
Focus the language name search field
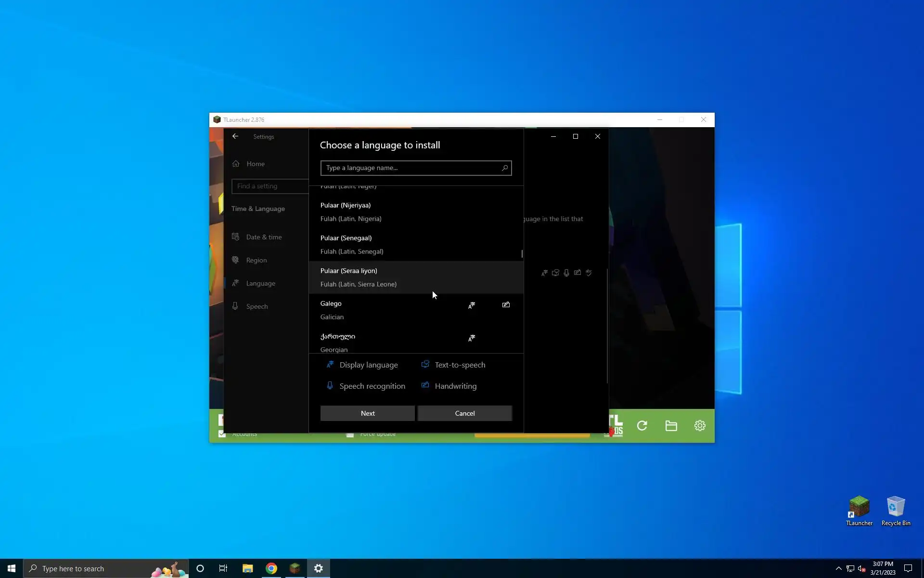click(411, 168)
